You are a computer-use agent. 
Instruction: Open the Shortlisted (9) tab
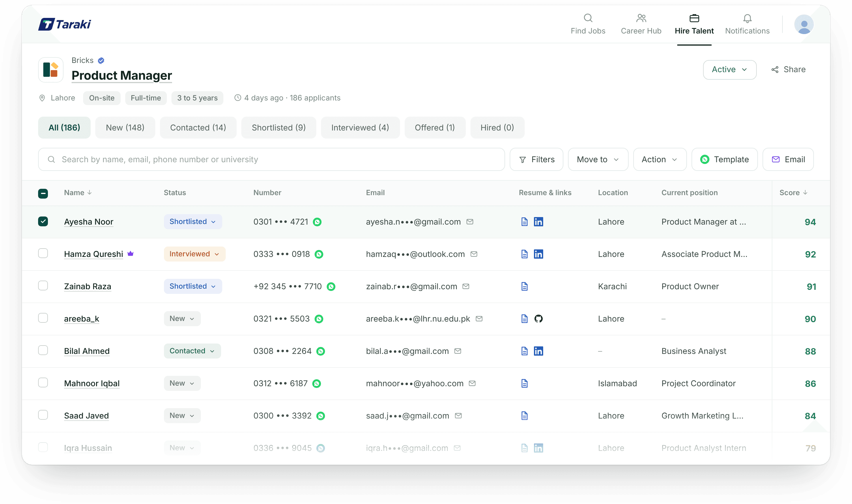click(279, 128)
